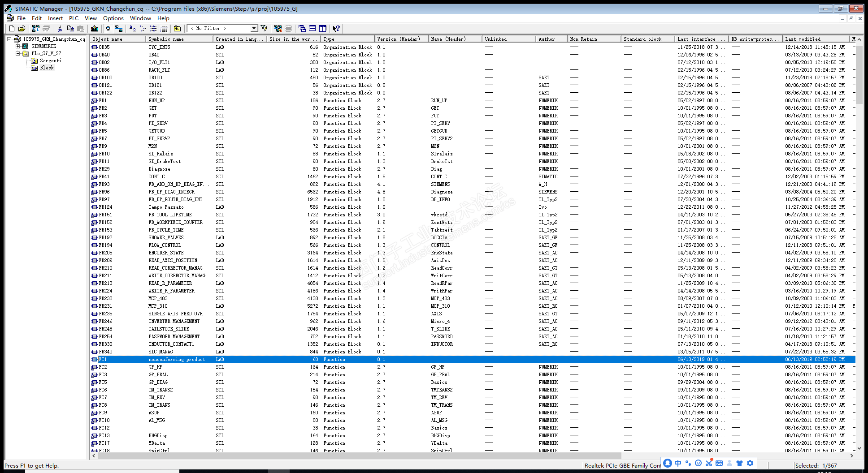This screenshot has height=473, width=868.
Task: Open the No Filter dropdown
Action: pyautogui.click(x=254, y=28)
